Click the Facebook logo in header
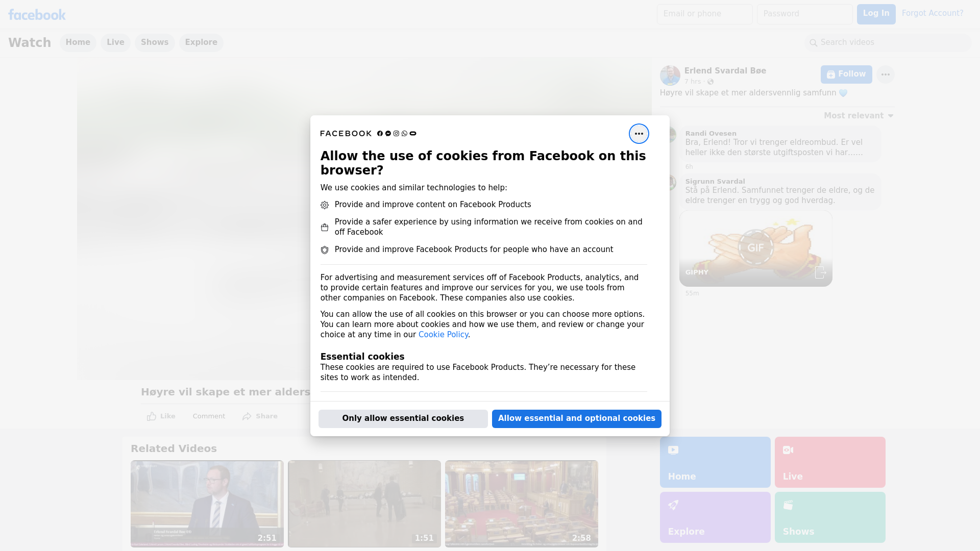 (x=37, y=15)
